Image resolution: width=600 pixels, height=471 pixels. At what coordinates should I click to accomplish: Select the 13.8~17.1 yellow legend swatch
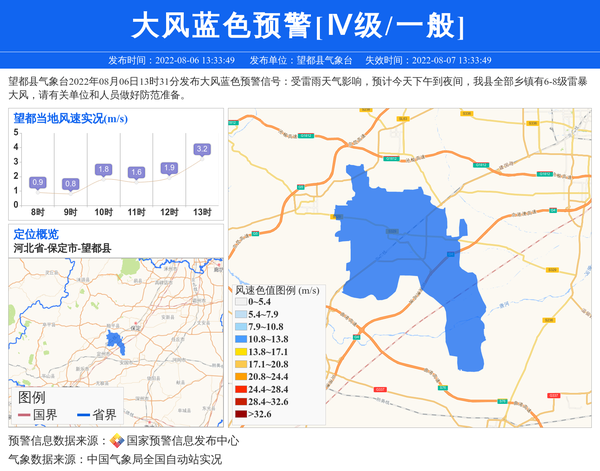coord(240,352)
